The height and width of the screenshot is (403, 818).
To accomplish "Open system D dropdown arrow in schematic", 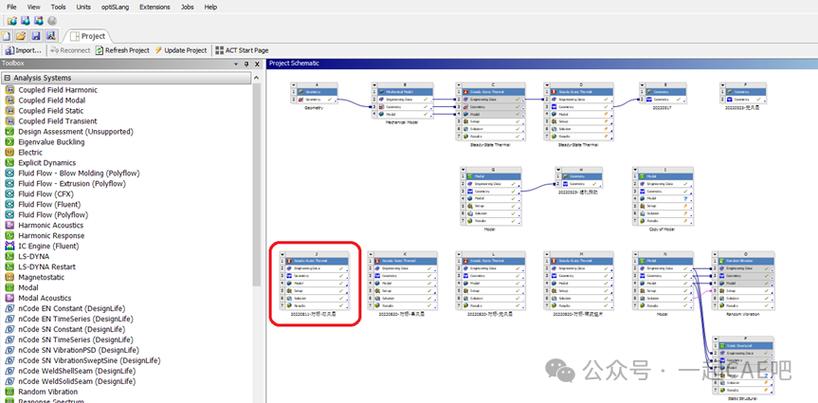I will click(546, 85).
